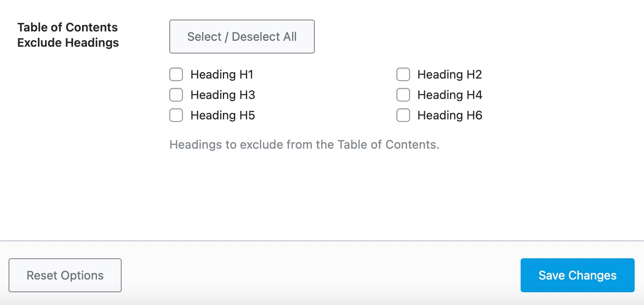Click the Heading H3 label text
644x305 pixels.
(223, 95)
